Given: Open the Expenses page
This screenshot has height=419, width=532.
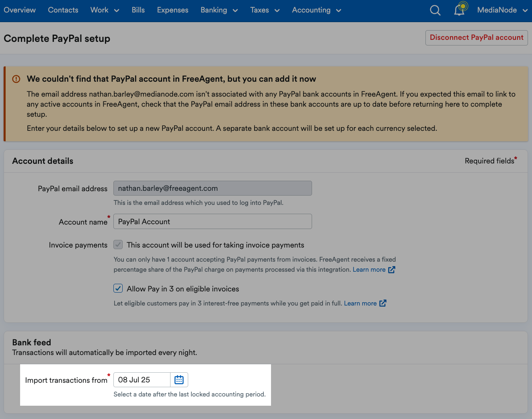Looking at the screenshot, I should click(x=173, y=10).
